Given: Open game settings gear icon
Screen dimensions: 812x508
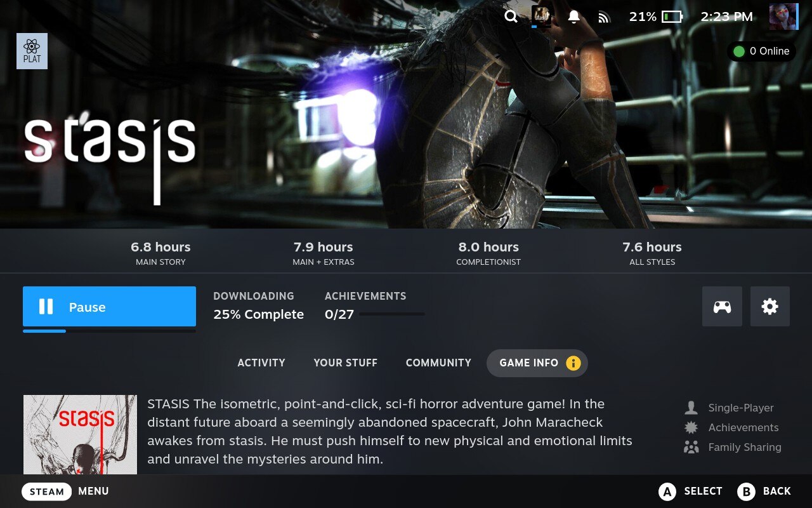Looking at the screenshot, I should point(770,307).
